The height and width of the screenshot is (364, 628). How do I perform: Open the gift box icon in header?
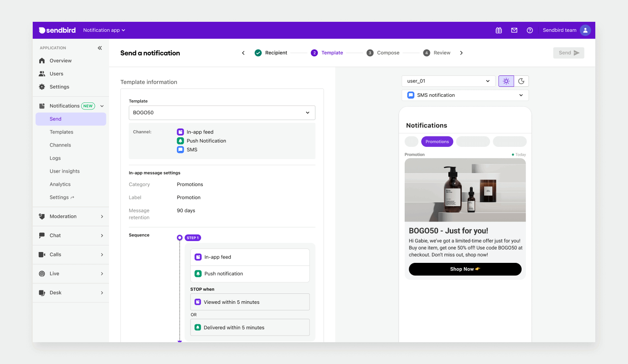[499, 30]
